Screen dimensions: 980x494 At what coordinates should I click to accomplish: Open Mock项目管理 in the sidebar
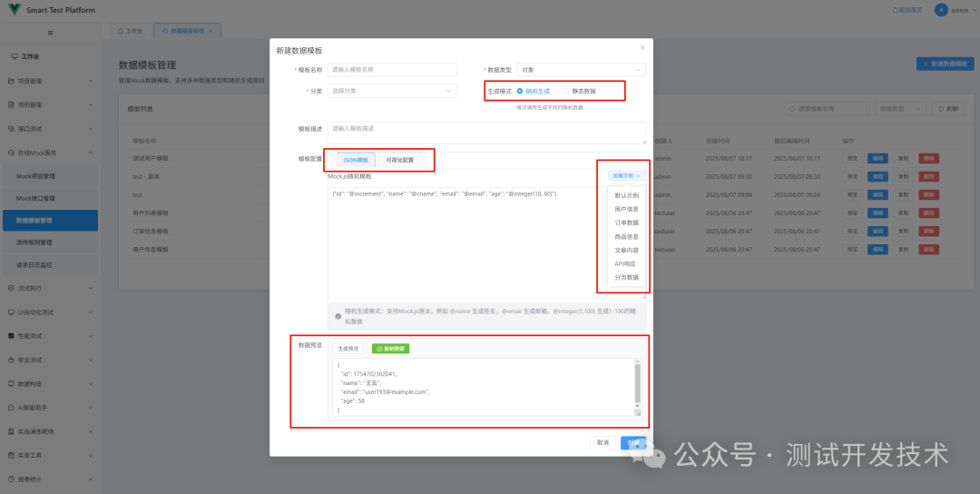[x=50, y=176]
